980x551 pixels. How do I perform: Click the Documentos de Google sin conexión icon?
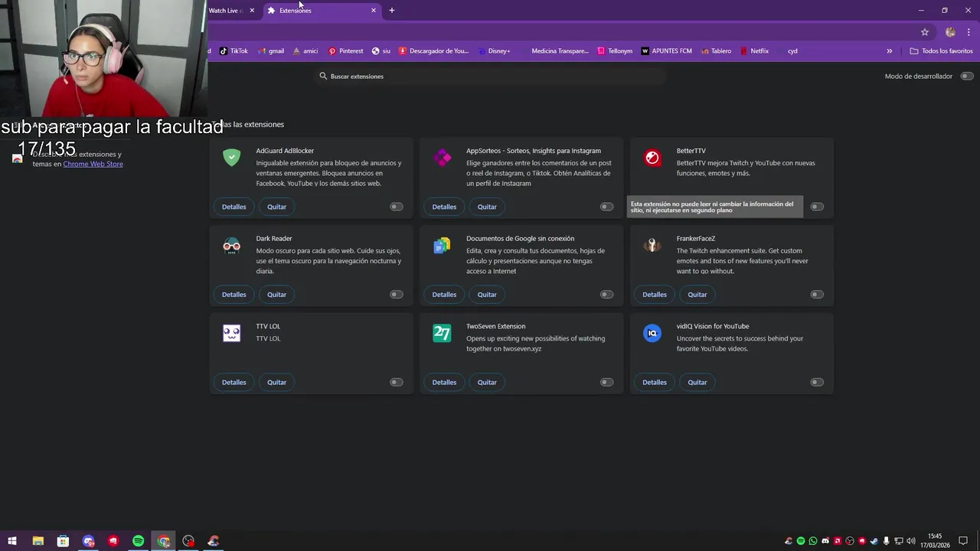click(442, 246)
